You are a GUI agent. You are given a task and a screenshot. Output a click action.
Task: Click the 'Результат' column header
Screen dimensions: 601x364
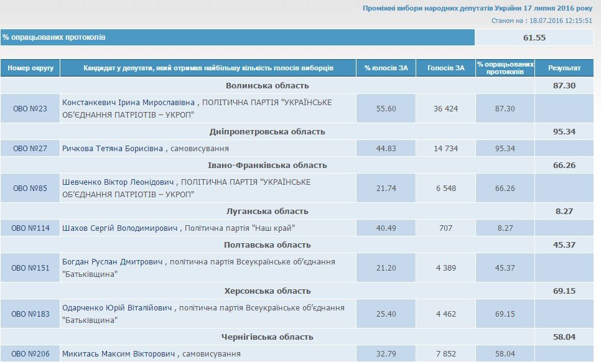564,68
